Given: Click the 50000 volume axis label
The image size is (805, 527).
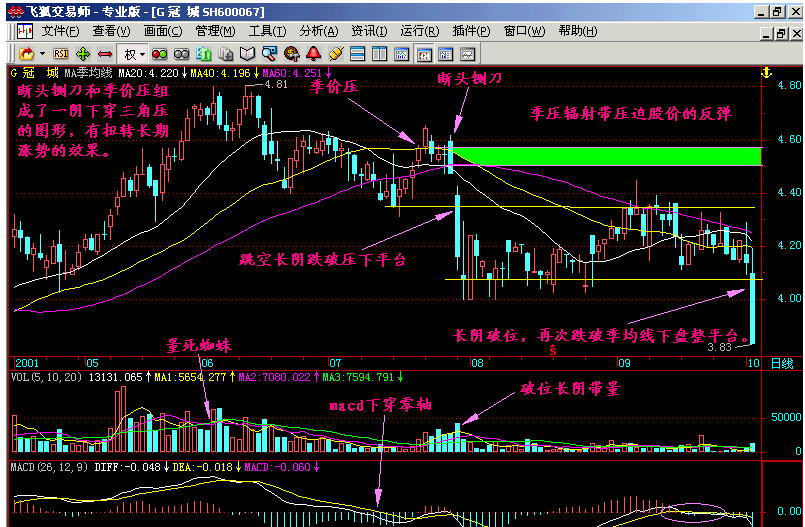Looking at the screenshot, I should coord(786,417).
